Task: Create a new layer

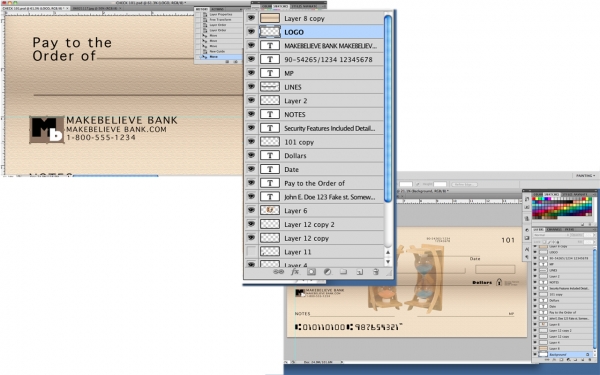Action: point(360,272)
